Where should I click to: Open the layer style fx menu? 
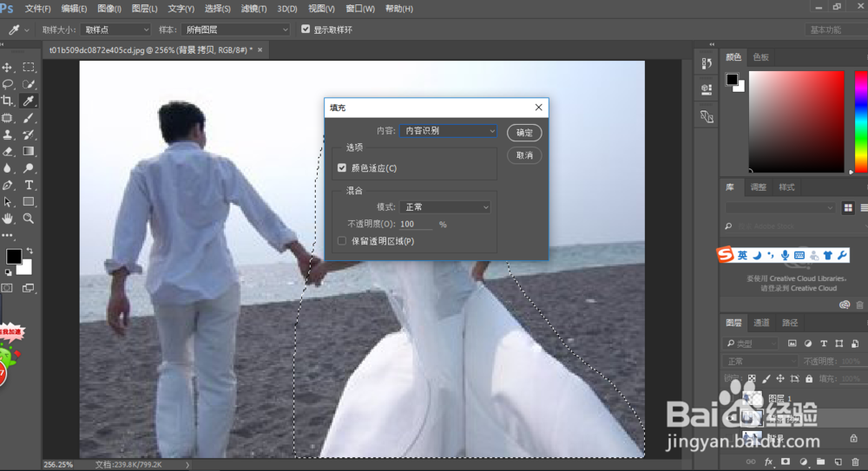[x=768, y=461]
